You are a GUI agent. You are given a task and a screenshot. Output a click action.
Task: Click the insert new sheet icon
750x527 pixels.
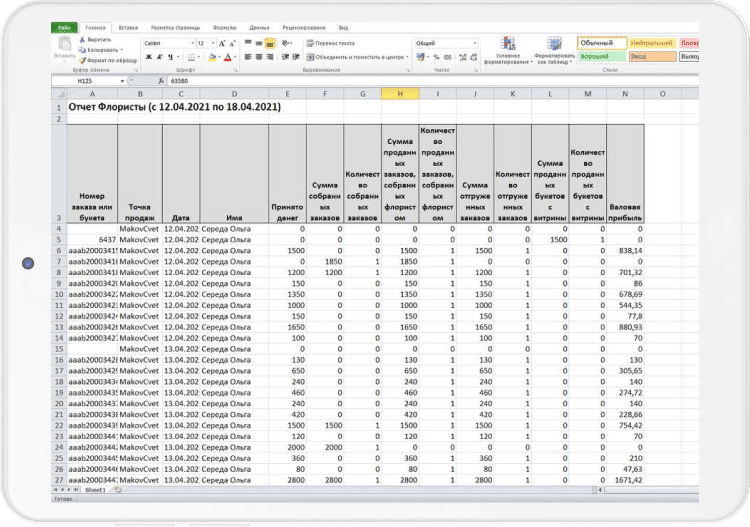[118, 490]
